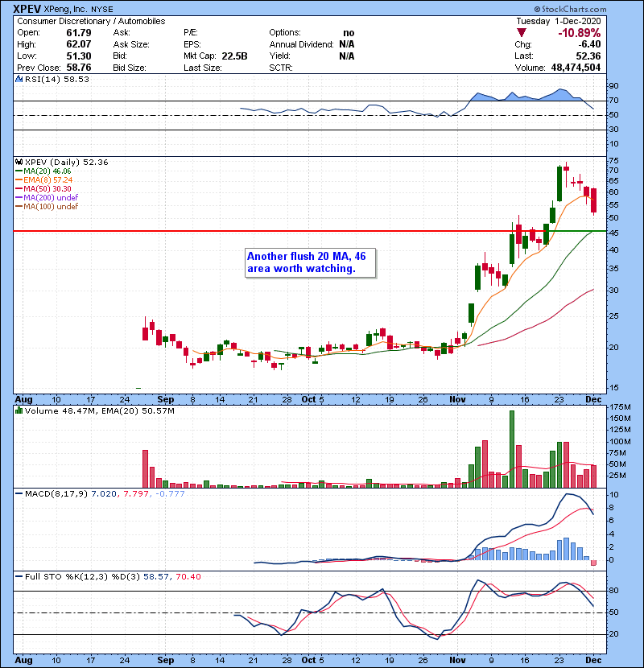
Task: Click the 'XPEV (Daily) 52.36' label
Action: coord(67,163)
